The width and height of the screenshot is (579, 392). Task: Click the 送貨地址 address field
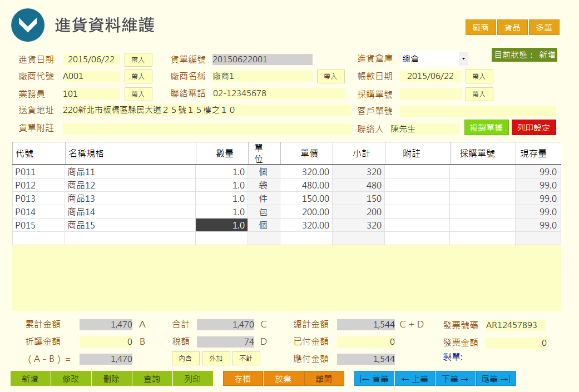coord(207,110)
